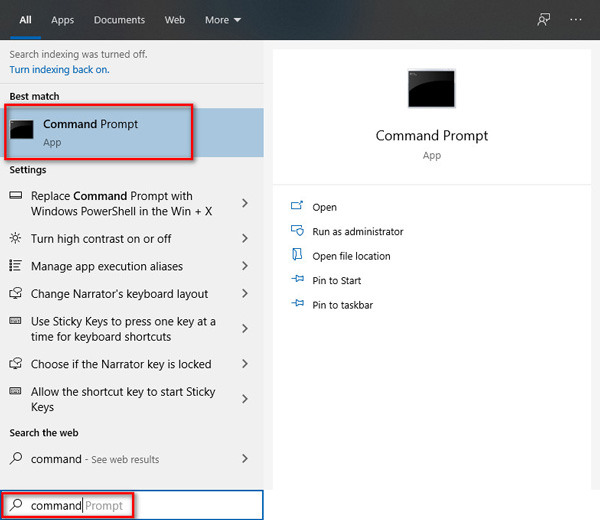
Task: Switch to the Apps tab
Action: click(62, 20)
